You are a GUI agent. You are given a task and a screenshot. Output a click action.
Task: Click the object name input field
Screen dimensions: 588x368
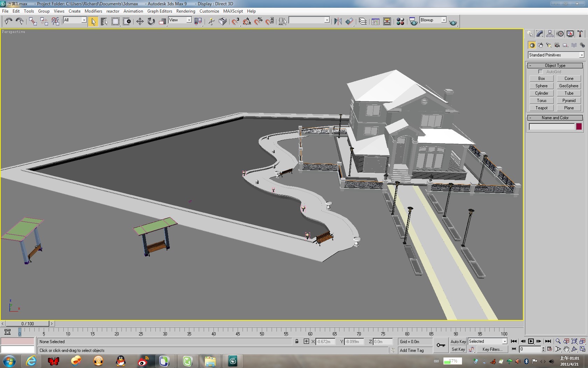point(552,127)
